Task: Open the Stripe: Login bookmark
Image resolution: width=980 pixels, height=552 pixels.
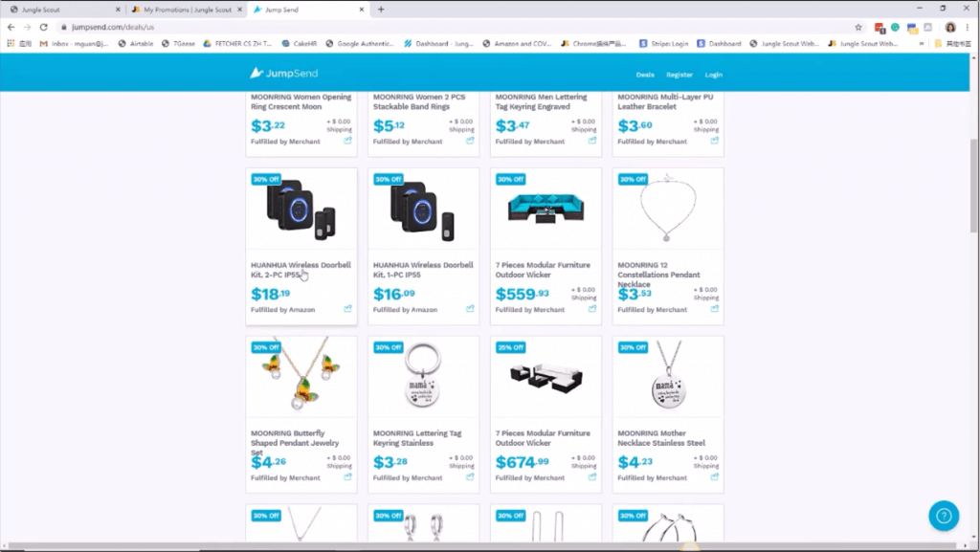Action: [x=664, y=44]
